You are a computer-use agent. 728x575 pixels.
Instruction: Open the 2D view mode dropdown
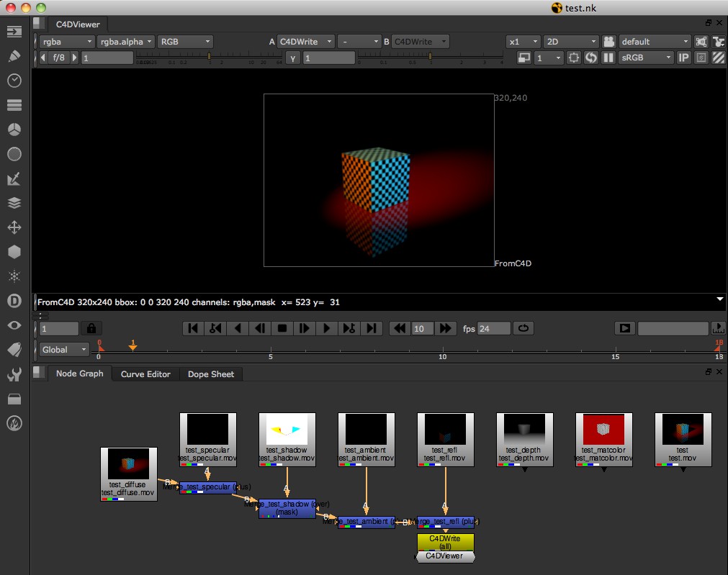point(571,42)
